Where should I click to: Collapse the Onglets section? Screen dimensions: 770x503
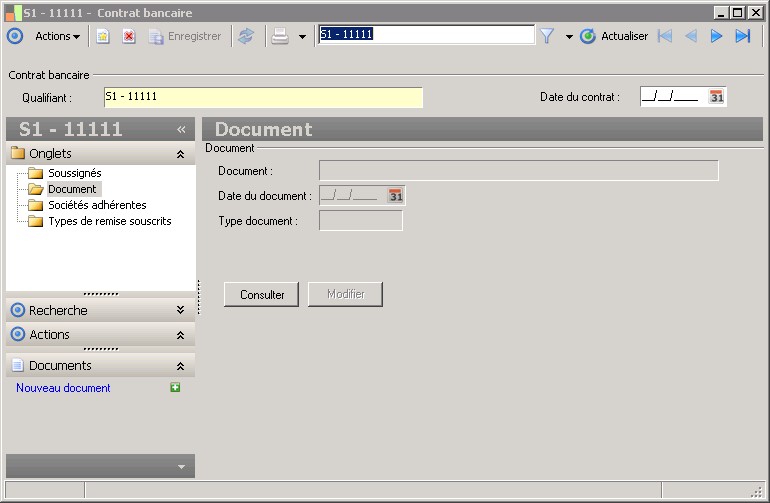point(180,154)
